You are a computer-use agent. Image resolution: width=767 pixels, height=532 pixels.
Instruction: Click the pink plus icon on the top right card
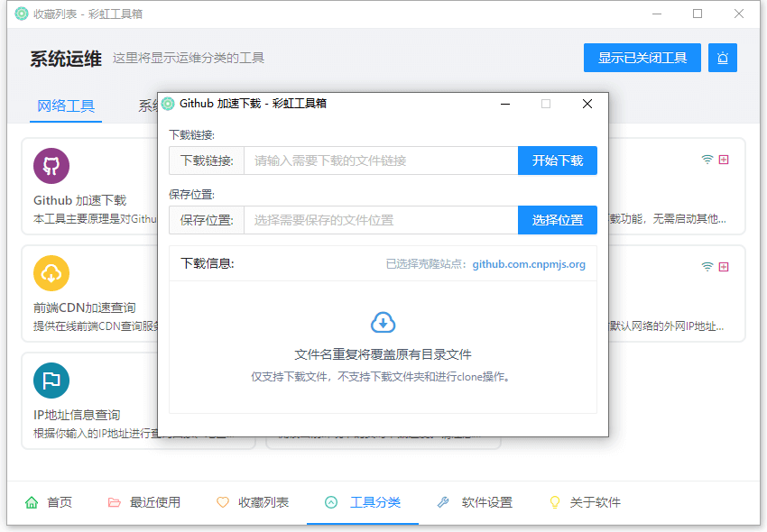tap(724, 160)
